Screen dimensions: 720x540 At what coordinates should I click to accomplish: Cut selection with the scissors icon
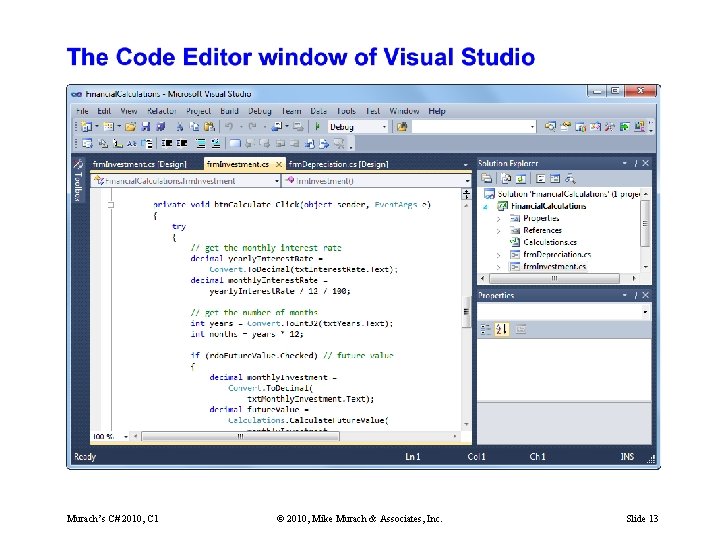(x=180, y=126)
